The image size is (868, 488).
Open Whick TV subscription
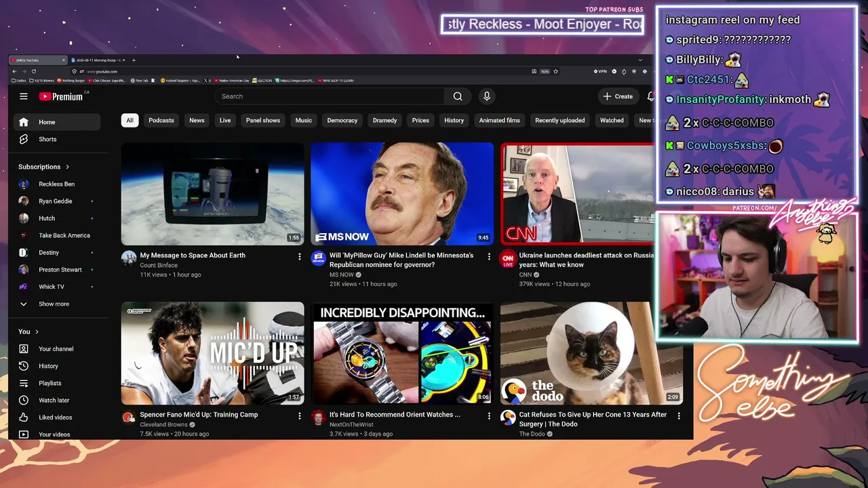[x=56, y=287]
